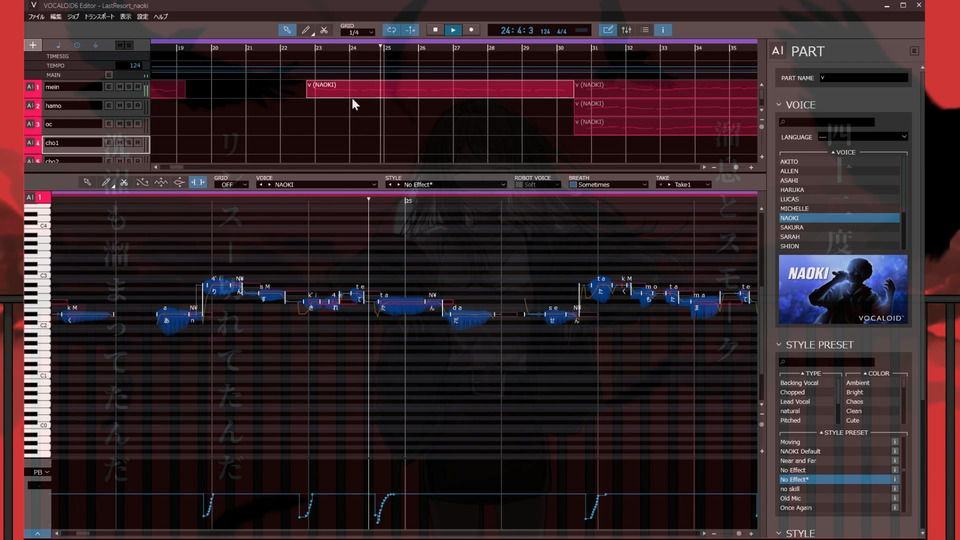Open the editor view icon

point(607,29)
